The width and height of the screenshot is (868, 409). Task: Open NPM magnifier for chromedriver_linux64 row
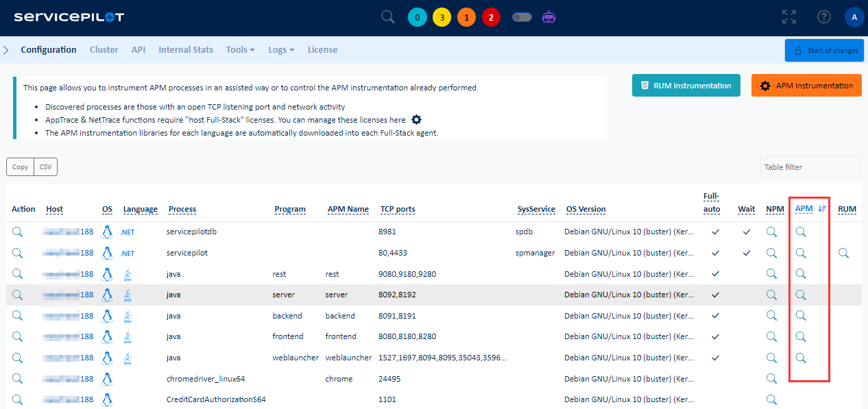pos(771,378)
